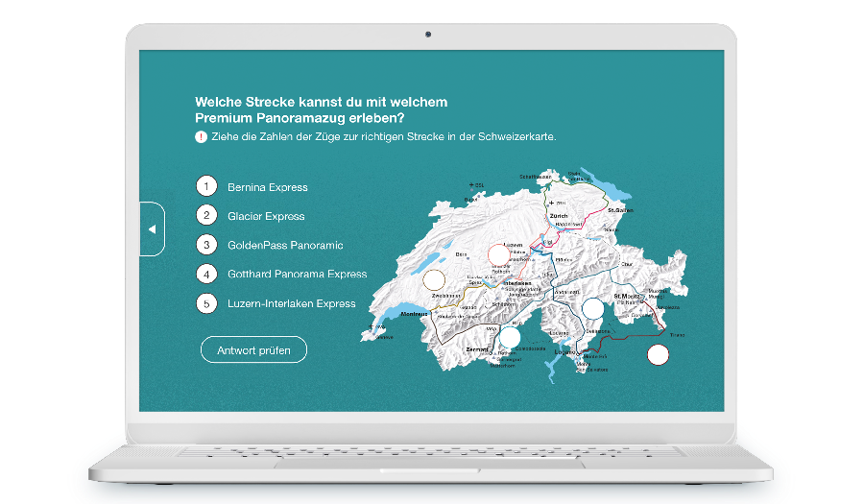The width and height of the screenshot is (864, 504).
Task: Click the Luzern-Interlaken Express label
Action: (x=292, y=303)
